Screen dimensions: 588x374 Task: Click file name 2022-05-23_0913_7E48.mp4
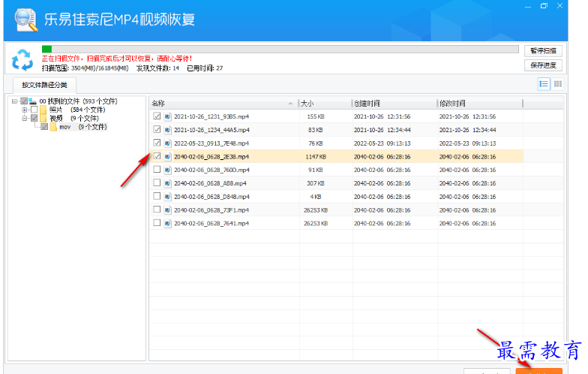(211, 143)
